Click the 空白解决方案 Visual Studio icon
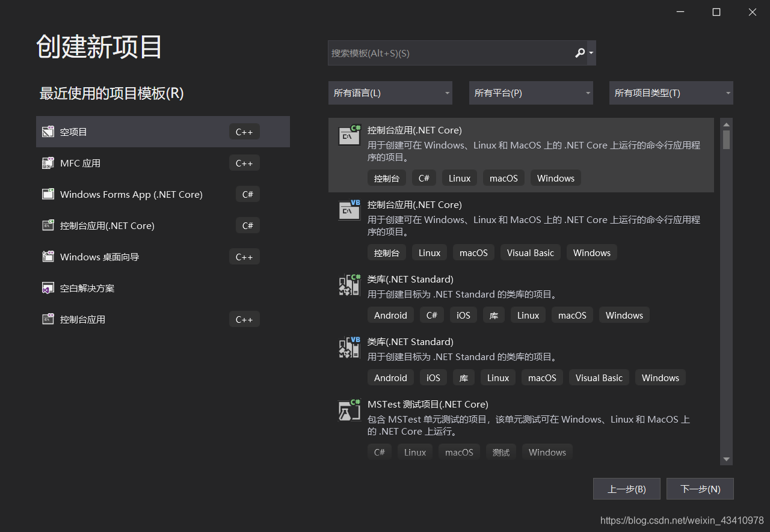The height and width of the screenshot is (532, 770). pyautogui.click(x=48, y=288)
